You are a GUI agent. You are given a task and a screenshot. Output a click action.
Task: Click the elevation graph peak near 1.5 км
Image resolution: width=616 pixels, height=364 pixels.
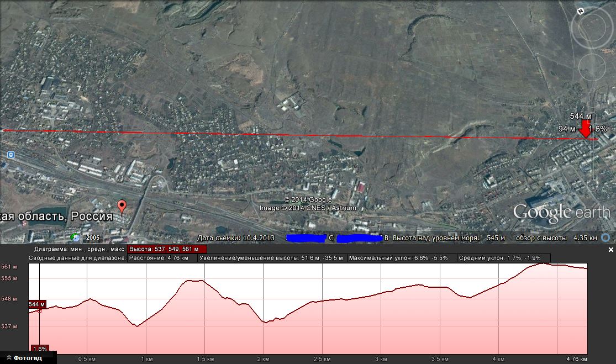[194, 281]
